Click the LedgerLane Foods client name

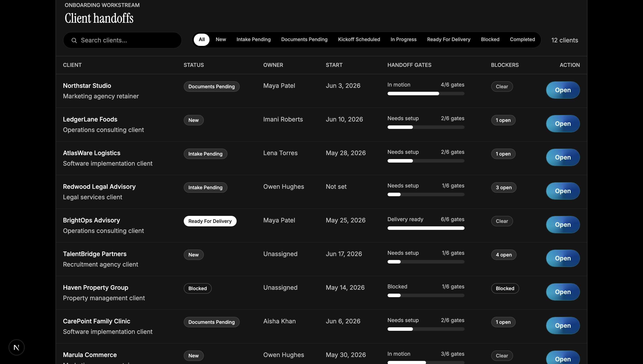(90, 119)
